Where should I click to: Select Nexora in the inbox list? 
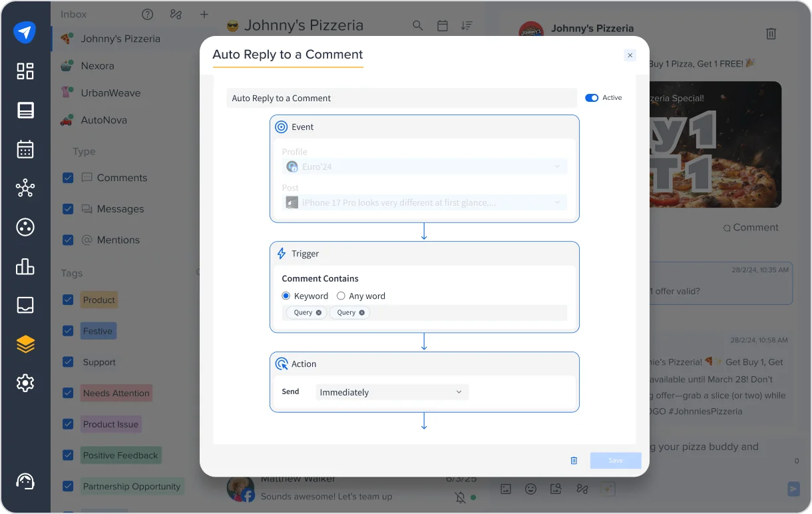point(97,66)
